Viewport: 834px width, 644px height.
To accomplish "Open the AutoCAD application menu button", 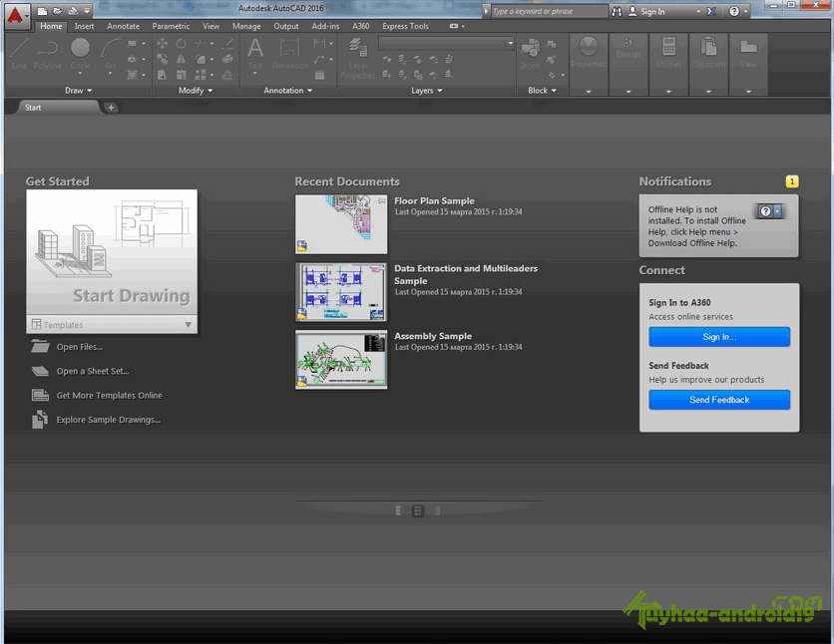I will tap(17, 17).
